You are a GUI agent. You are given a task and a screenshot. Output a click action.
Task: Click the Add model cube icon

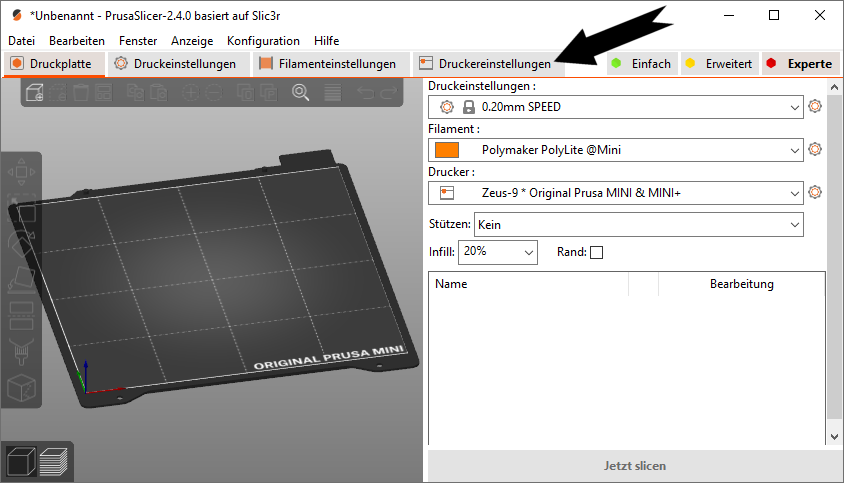point(34,93)
